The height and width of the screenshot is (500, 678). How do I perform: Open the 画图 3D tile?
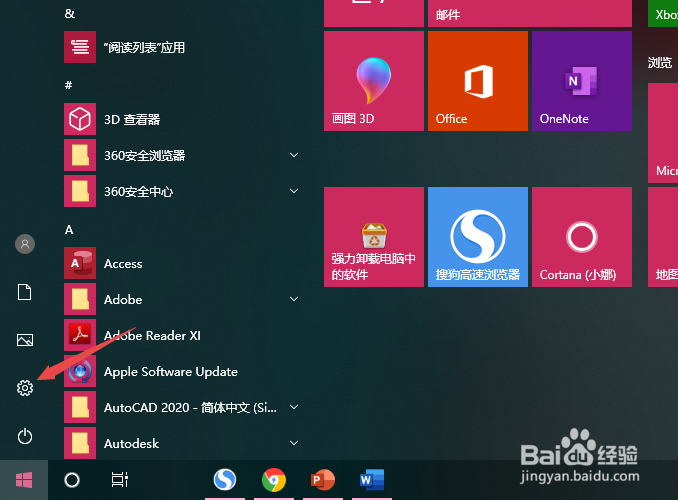(374, 81)
